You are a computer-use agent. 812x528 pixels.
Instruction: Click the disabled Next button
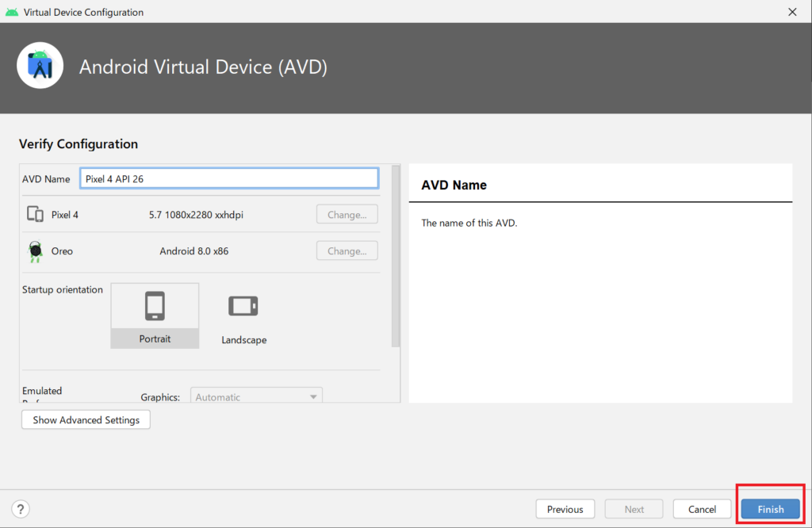tap(634, 509)
